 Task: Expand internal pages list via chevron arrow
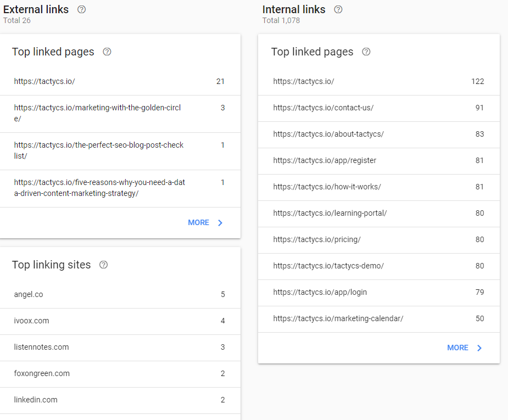(479, 348)
